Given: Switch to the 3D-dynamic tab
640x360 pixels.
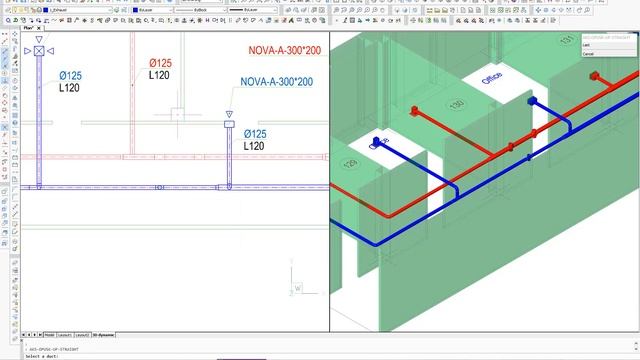Looking at the screenshot, I should tap(103, 335).
